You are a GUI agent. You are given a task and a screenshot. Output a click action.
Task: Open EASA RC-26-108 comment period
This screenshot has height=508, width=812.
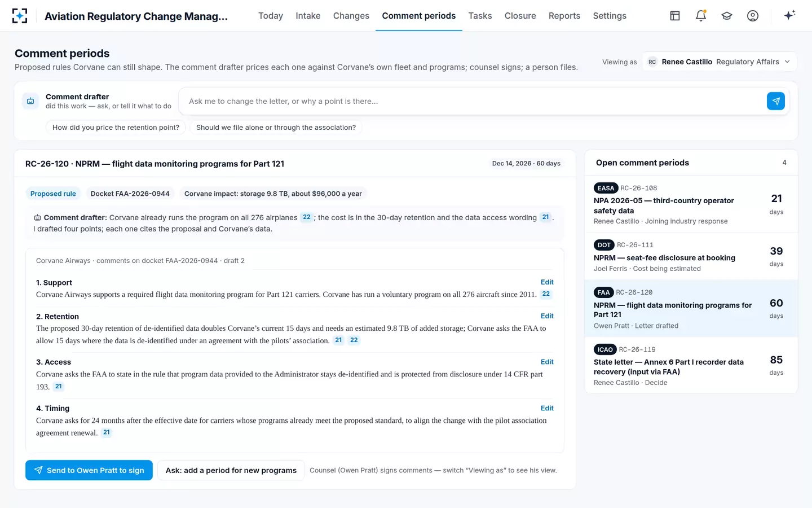coord(691,204)
